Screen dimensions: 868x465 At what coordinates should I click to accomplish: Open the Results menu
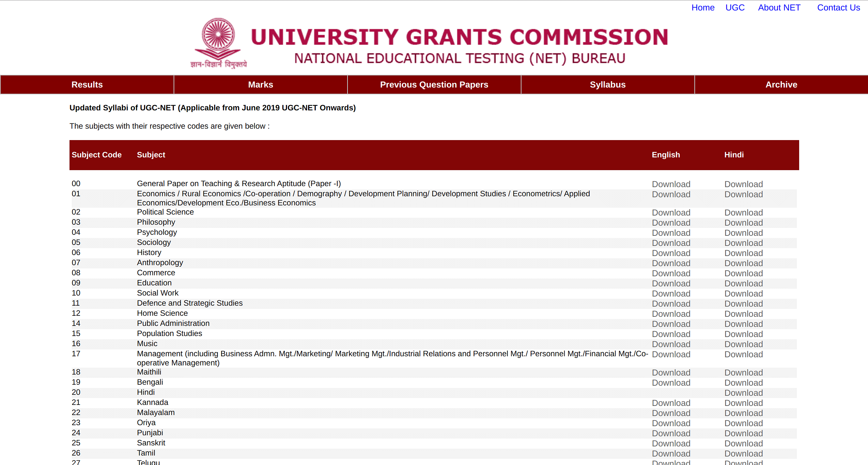tap(87, 85)
